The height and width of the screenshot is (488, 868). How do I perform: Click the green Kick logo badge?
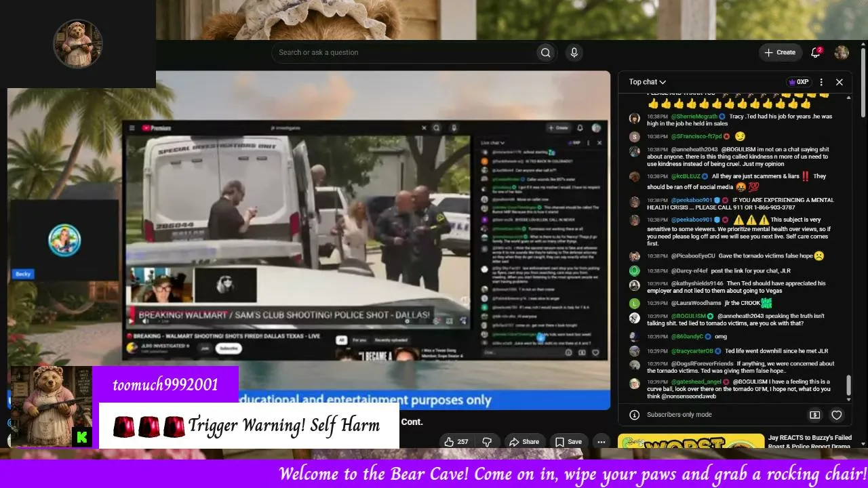click(x=81, y=437)
